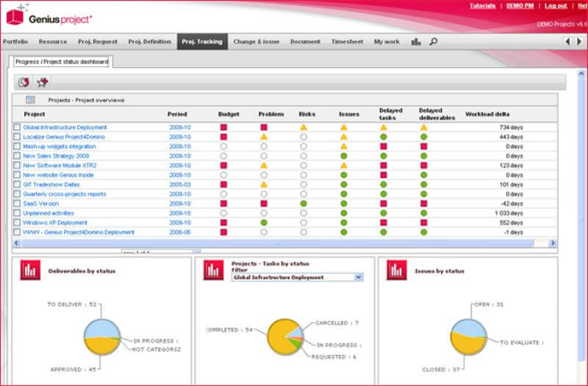Open the New website Genius Inside project link

point(59,175)
